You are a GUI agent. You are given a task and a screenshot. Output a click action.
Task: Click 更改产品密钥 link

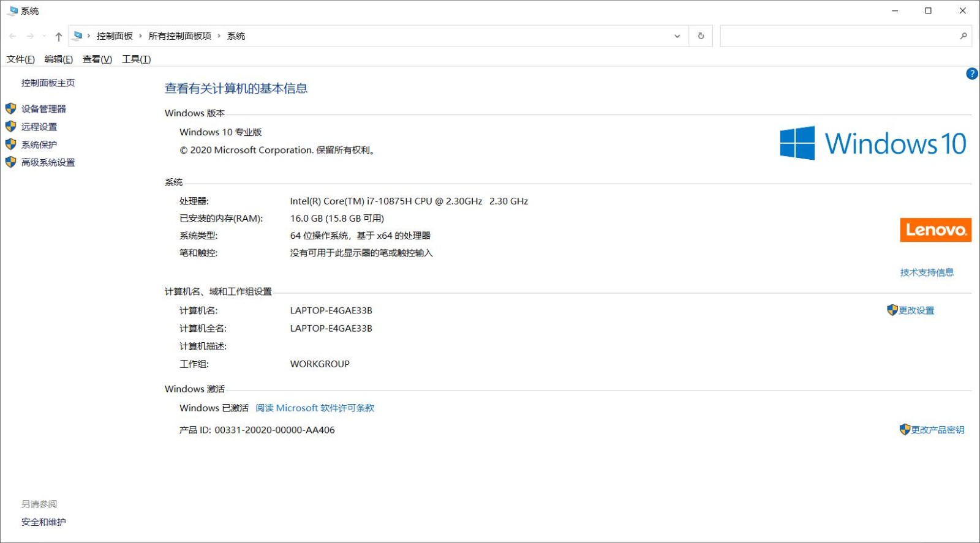click(938, 430)
